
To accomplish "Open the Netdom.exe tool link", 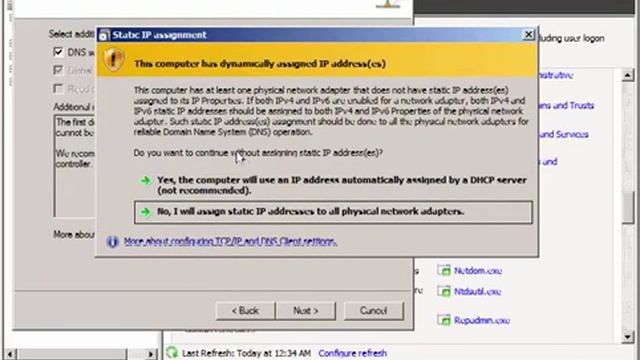I will 478,271.
